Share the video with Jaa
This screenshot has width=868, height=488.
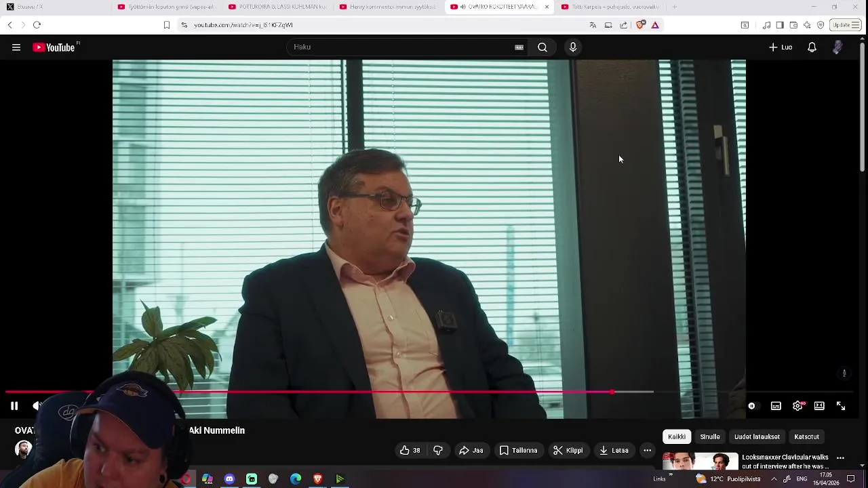click(471, 450)
